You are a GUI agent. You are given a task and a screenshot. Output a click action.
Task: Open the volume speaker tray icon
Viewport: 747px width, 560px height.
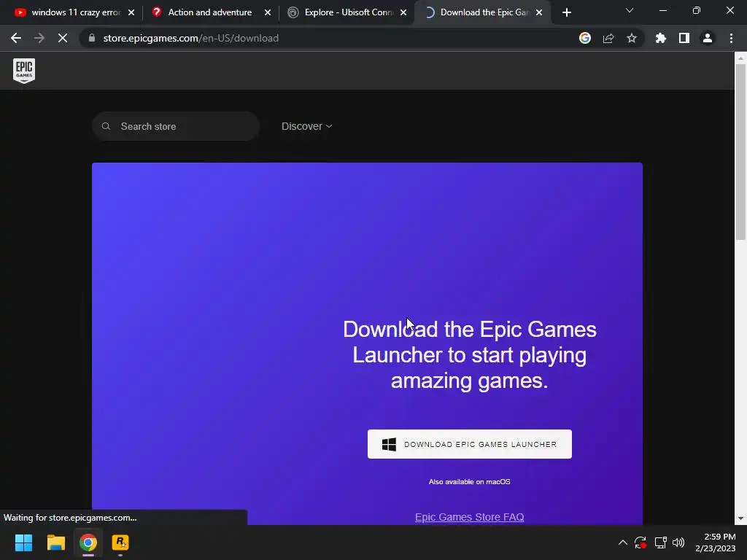coord(678,542)
